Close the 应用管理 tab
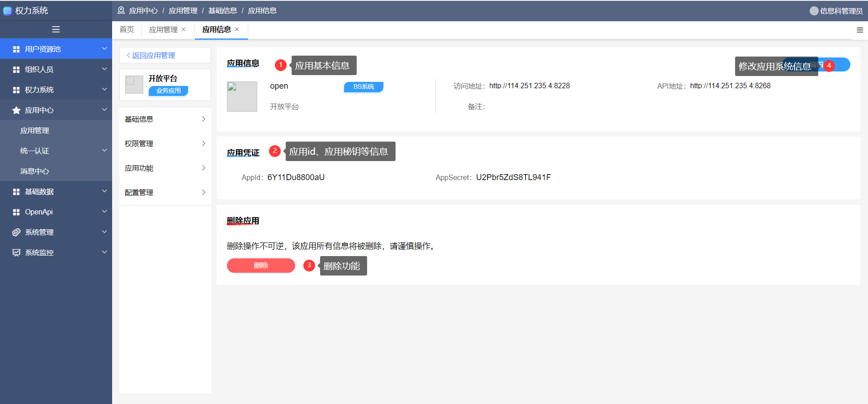 (184, 29)
